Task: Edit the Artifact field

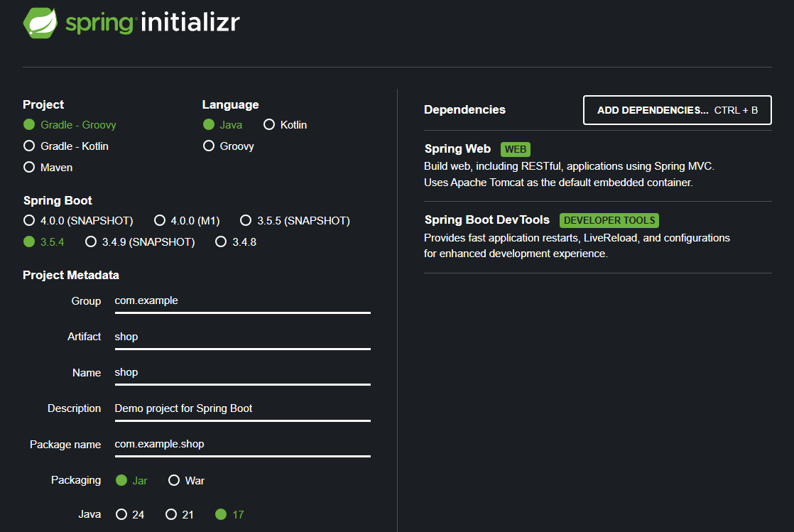Action: [x=241, y=336]
